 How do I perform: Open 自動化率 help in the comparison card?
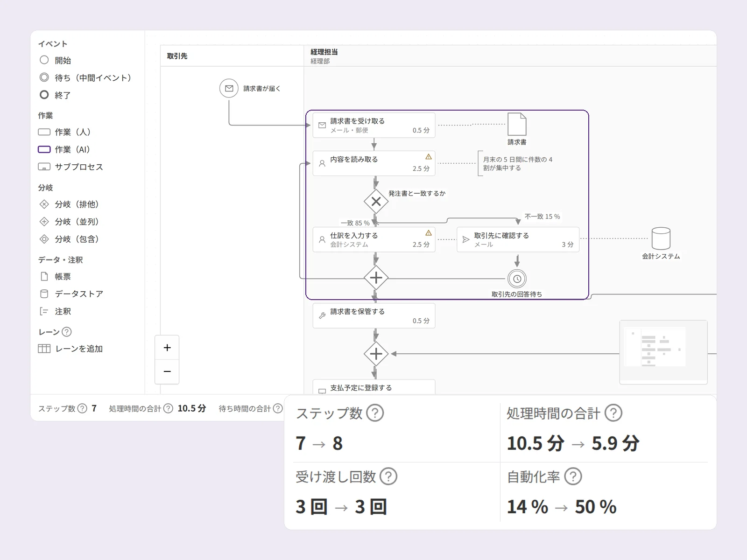click(x=573, y=476)
